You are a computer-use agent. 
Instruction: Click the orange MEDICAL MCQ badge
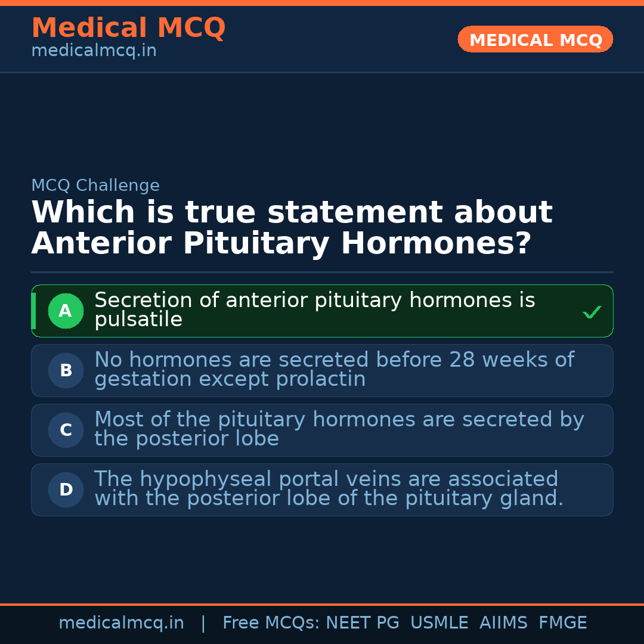click(x=535, y=39)
